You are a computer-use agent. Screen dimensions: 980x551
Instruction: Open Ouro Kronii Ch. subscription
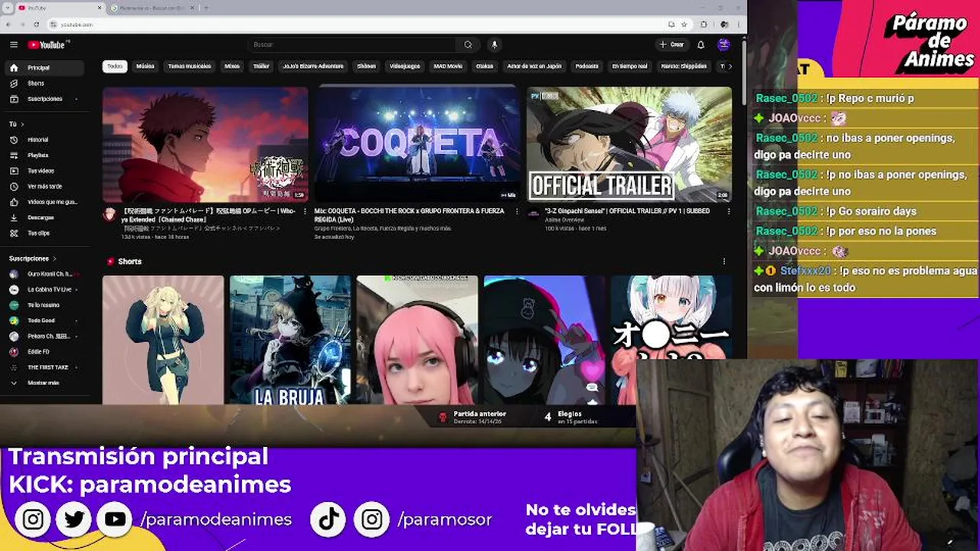click(x=43, y=274)
